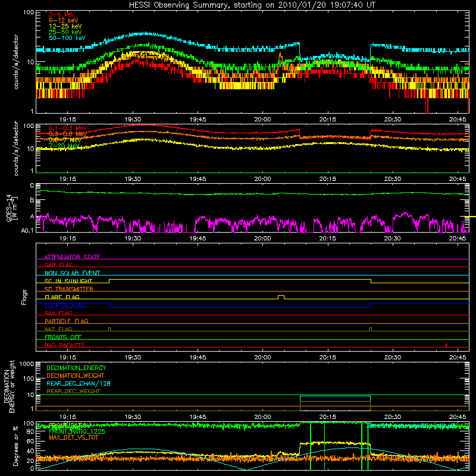Click the red BAD_PACKETS spike near 20:42
476x476 pixels.
tap(446, 345)
